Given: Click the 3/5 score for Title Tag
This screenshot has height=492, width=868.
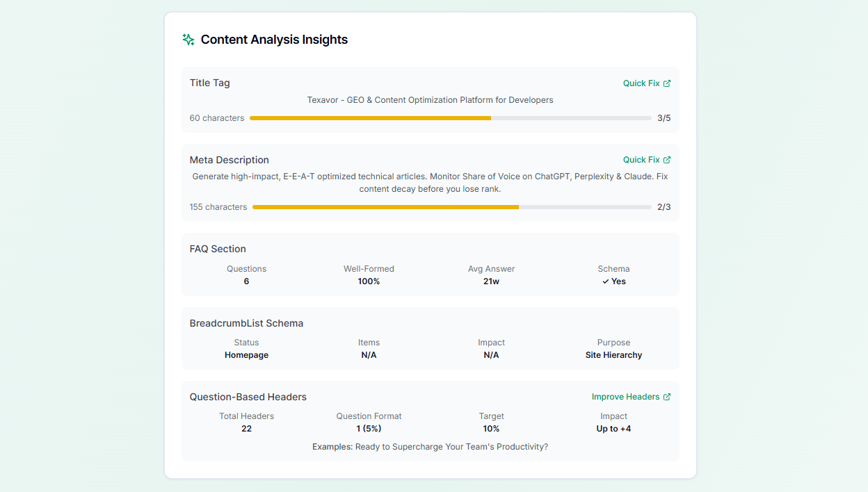Looking at the screenshot, I should [664, 118].
